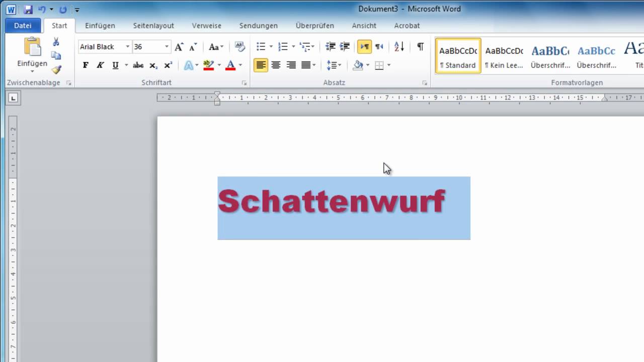
Task: Click the Redo/Repeat arrow icon
Action: click(63, 9)
